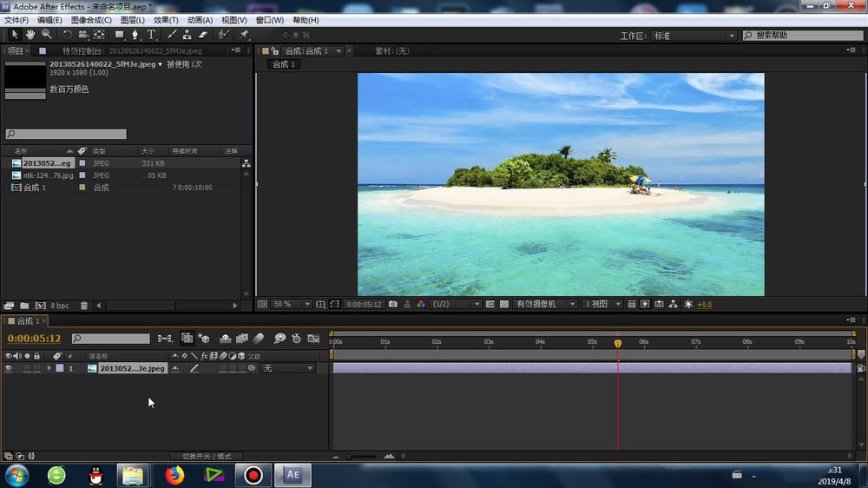Click the 0:00:05:12 timecode in timeline

pos(35,339)
